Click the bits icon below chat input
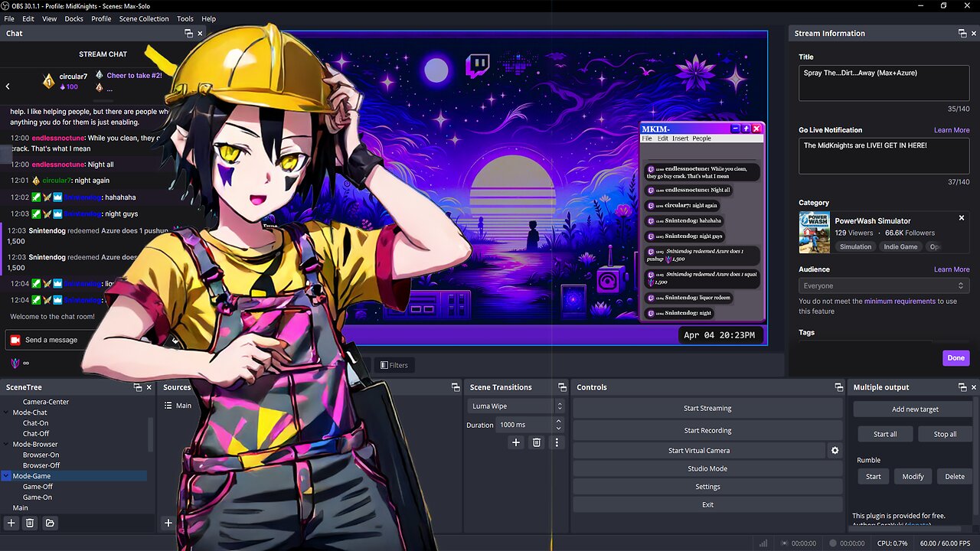Image resolution: width=980 pixels, height=551 pixels. pyautogui.click(x=15, y=363)
